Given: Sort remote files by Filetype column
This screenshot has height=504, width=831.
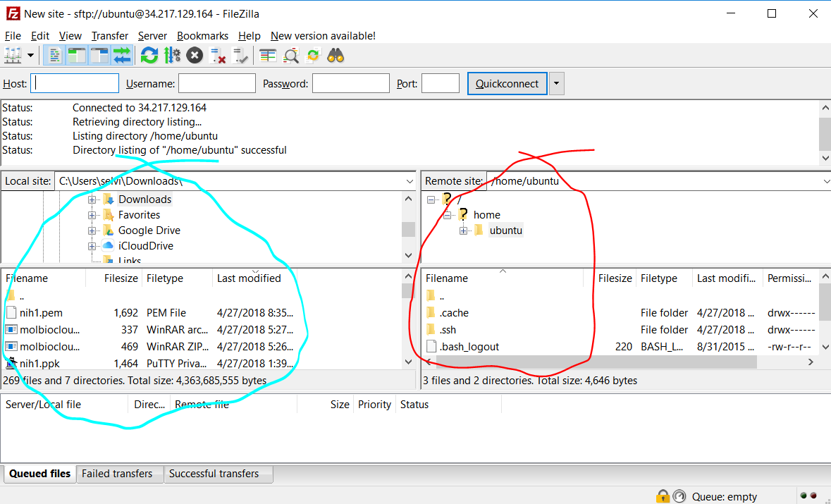Looking at the screenshot, I should [x=664, y=278].
